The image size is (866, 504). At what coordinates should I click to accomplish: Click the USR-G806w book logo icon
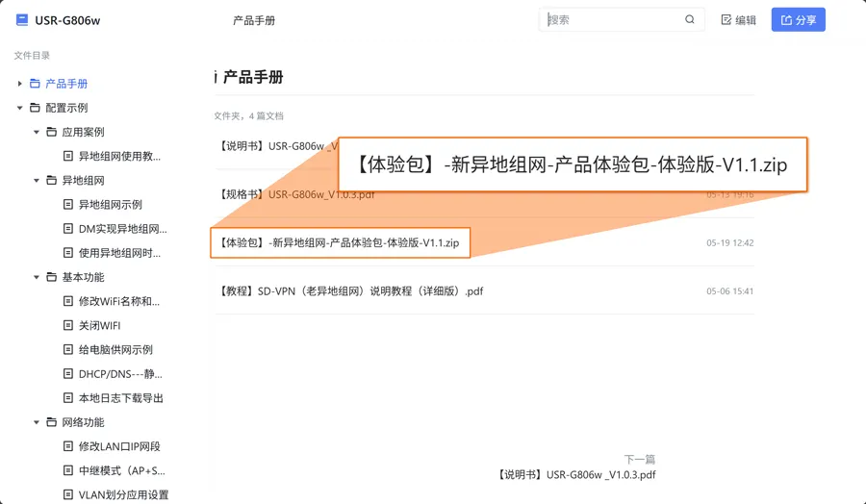[x=22, y=19]
